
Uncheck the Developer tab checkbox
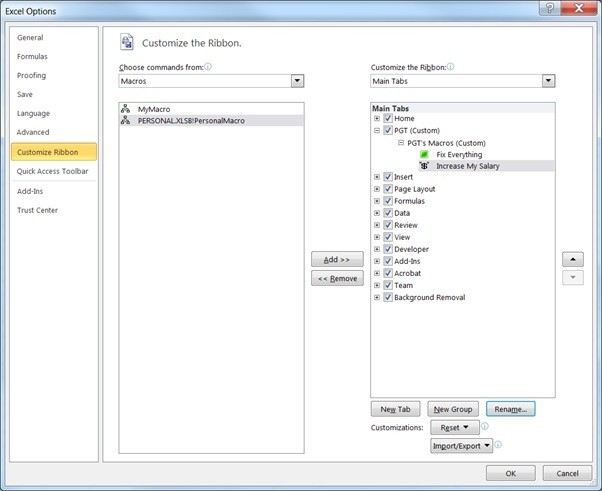coord(388,249)
